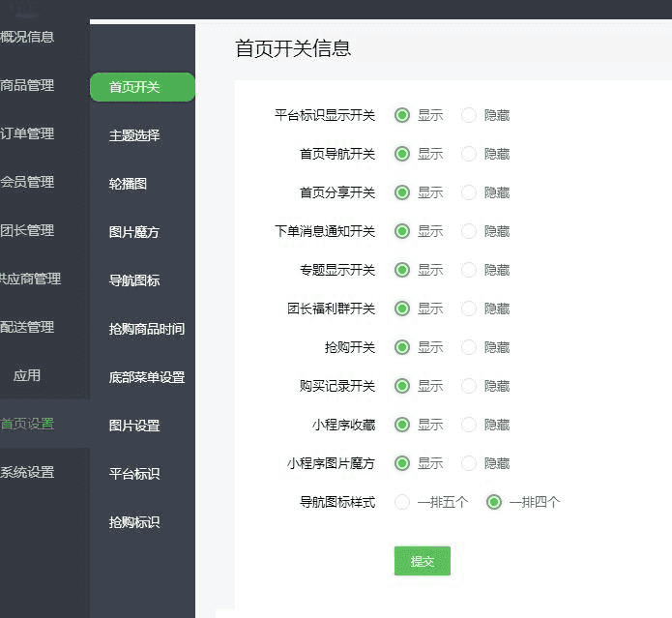Choose 显示 for 团长福利群开关
The height and width of the screenshot is (618, 672).
pos(402,309)
